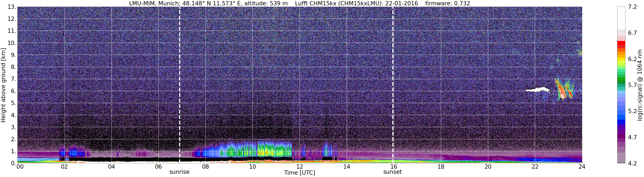
Task: Click the sunrise label under the time axis
Action: (x=179, y=172)
